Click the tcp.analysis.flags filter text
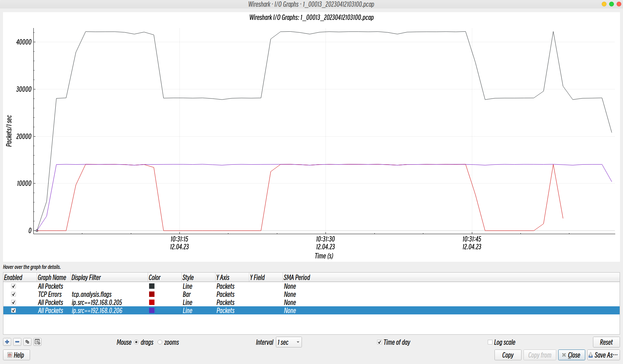Screen dimensions: 623x364 (92, 294)
